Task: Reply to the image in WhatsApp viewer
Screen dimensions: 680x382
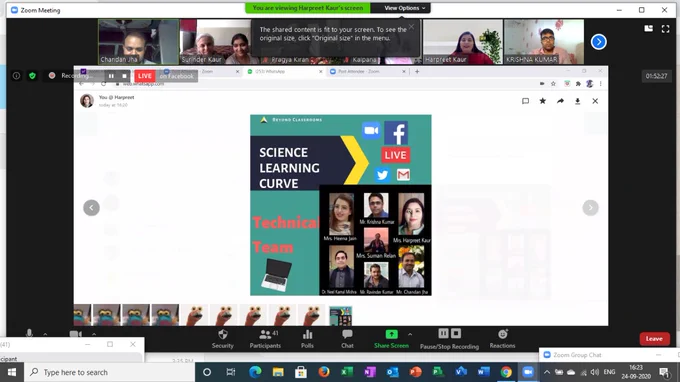Action: point(525,101)
